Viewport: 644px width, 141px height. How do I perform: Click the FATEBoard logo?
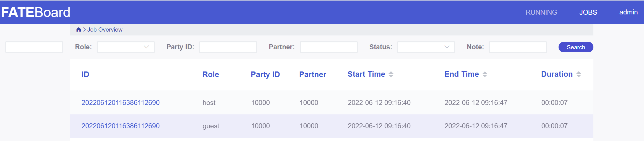tap(36, 12)
